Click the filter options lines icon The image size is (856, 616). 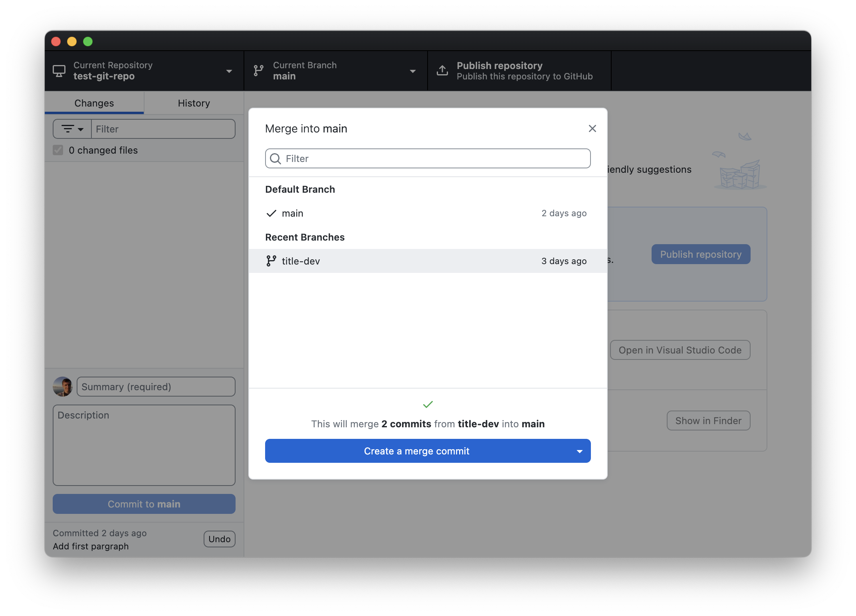pyautogui.click(x=67, y=129)
